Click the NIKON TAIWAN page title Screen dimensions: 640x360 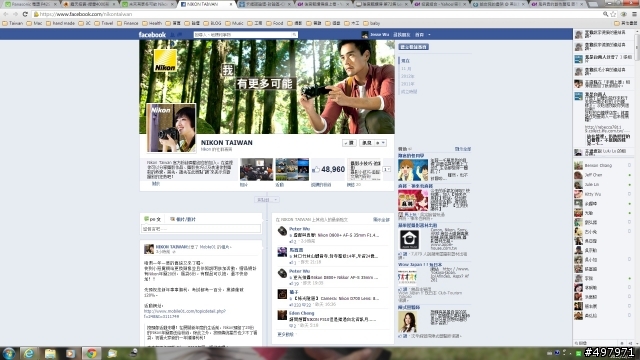[x=227, y=142]
